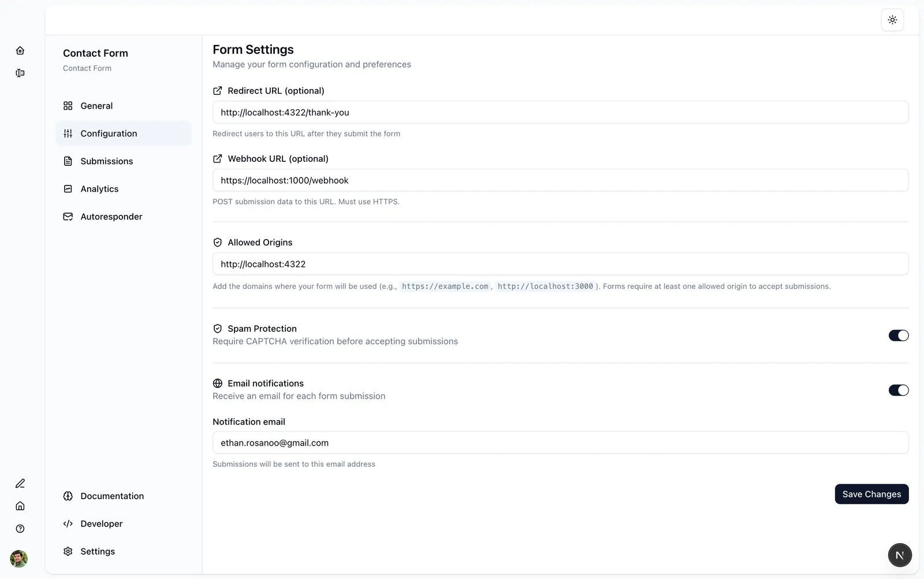Select the Configuration sliders icon
The image size is (924, 579).
[x=68, y=133]
